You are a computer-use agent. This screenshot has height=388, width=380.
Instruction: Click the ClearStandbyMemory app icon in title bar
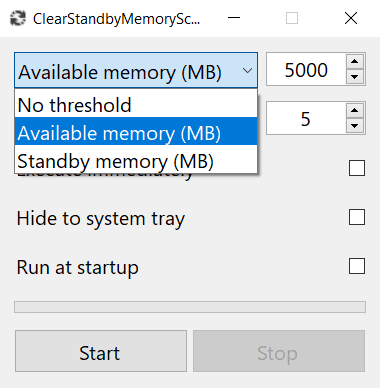(x=18, y=18)
